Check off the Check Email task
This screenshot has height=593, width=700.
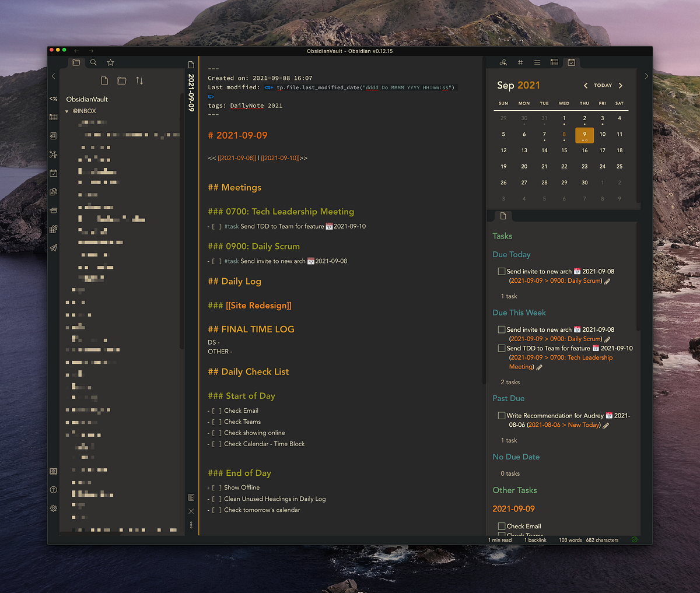[x=501, y=525]
